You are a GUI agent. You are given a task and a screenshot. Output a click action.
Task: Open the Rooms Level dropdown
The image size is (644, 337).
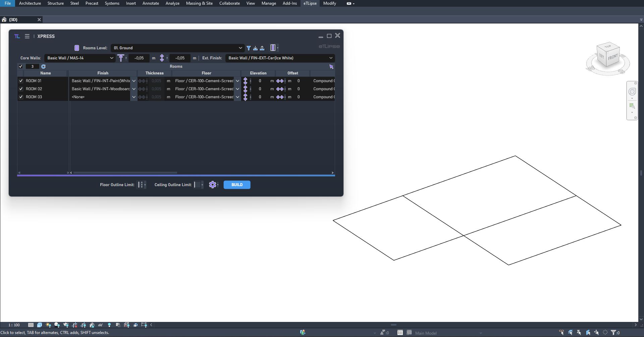(x=177, y=48)
